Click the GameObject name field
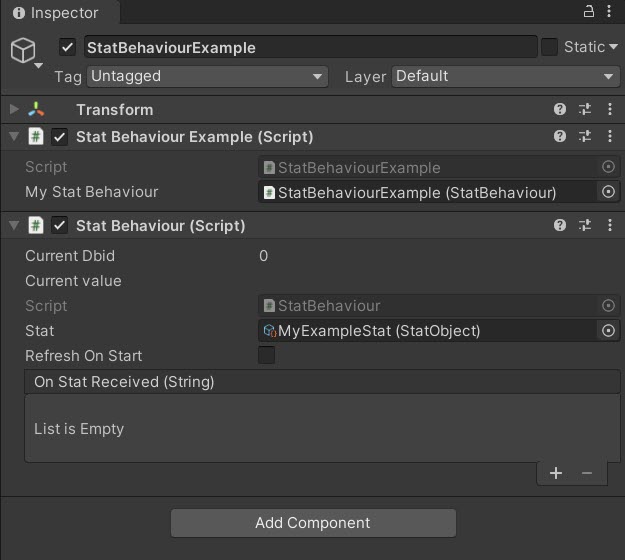The image size is (625, 560). (310, 47)
